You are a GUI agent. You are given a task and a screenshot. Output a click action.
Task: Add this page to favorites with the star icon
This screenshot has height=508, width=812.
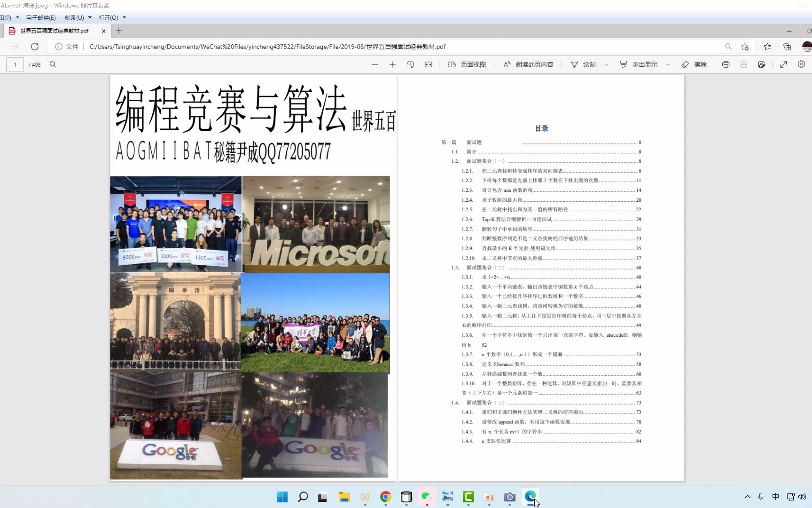(x=745, y=47)
